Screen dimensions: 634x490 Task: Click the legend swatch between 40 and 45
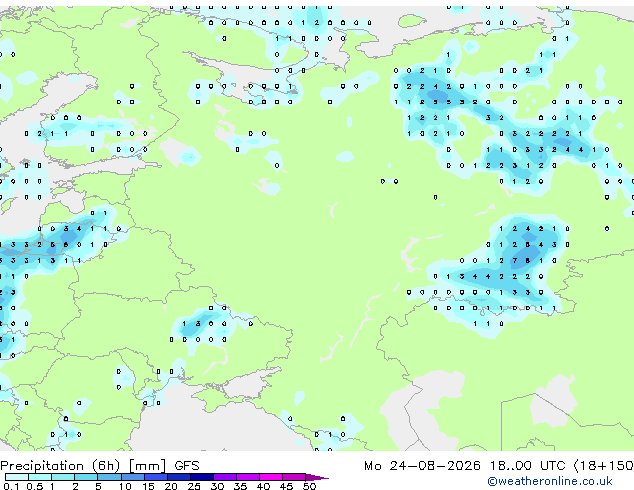271,477
